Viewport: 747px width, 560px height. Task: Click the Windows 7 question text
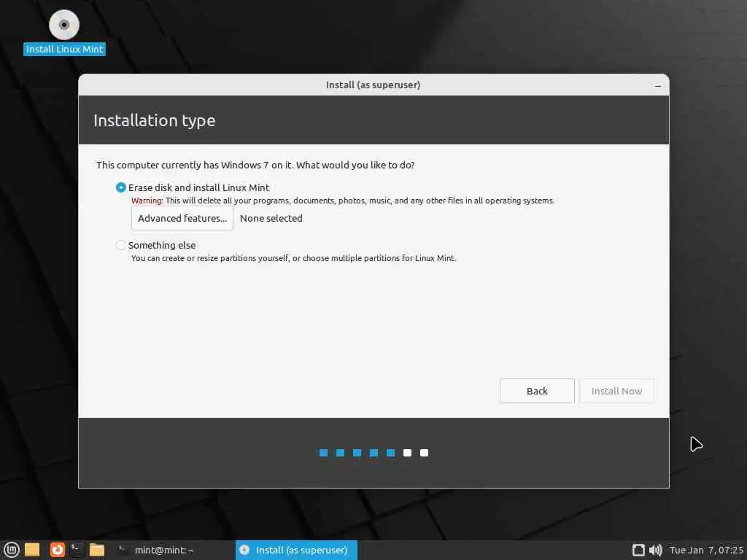pyautogui.click(x=255, y=166)
